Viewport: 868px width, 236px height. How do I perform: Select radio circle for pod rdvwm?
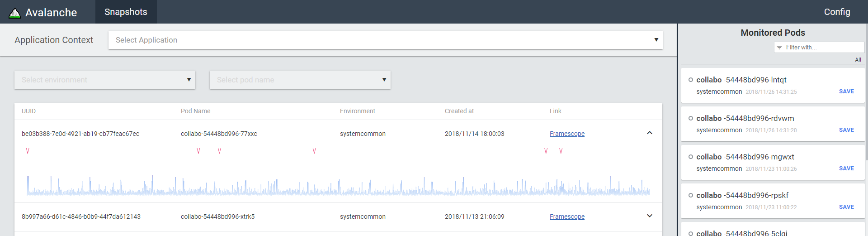point(690,118)
